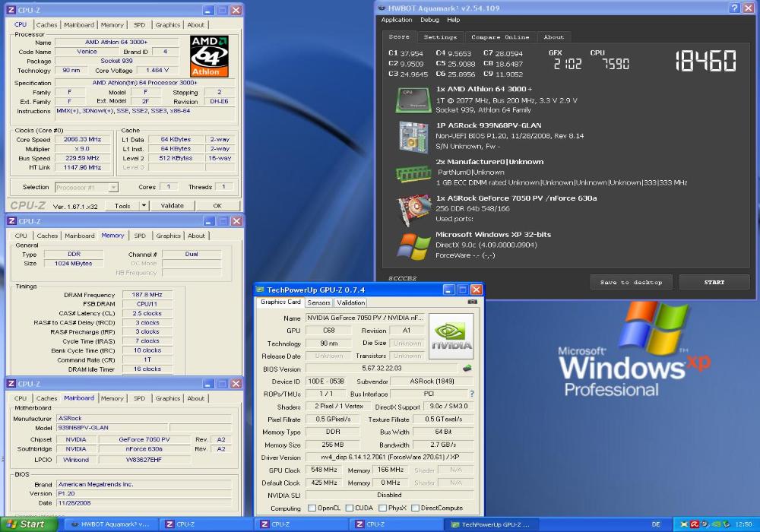Click the CPU-Z Specification field

click(144, 83)
